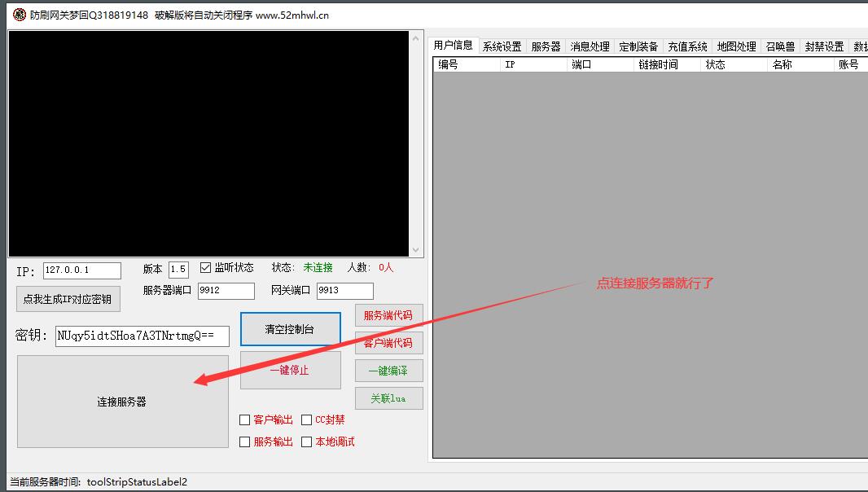The image size is (868, 492).
Task: Click the console panel scrollbar
Action: tap(416, 143)
